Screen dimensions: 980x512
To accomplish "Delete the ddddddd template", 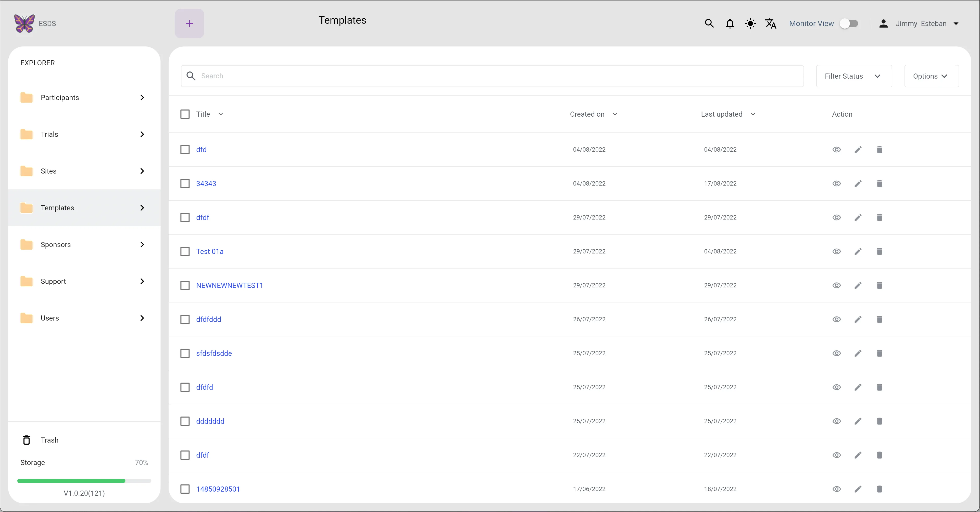I will pyautogui.click(x=879, y=421).
